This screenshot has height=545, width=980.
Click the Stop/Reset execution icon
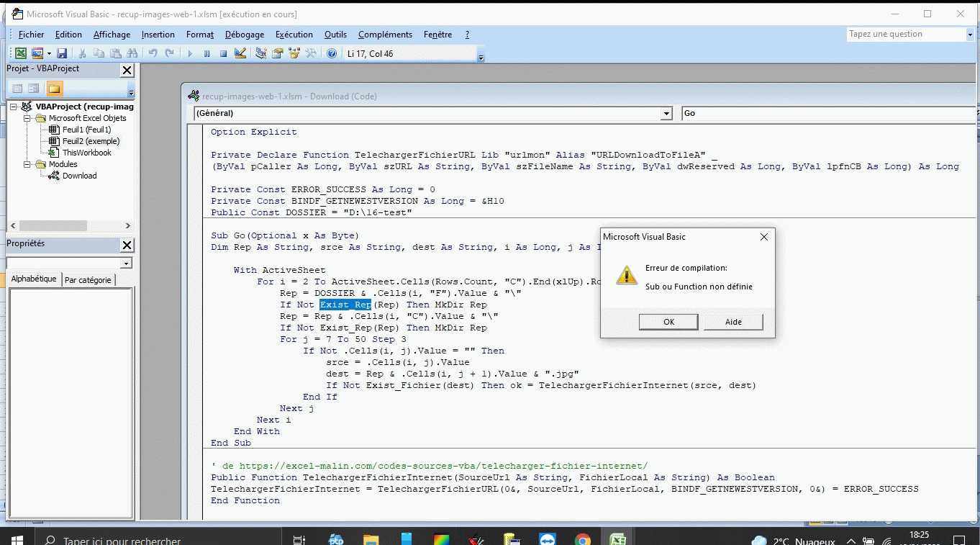point(223,53)
